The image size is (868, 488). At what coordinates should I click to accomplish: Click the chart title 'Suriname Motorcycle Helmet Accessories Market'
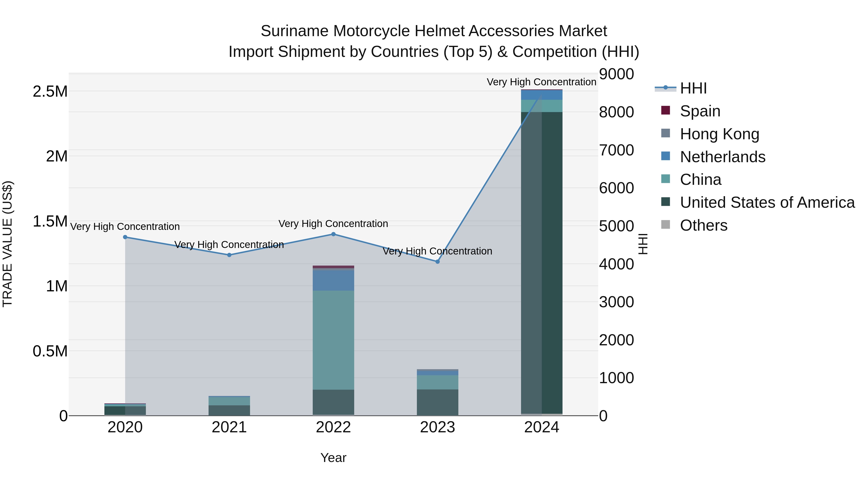pos(434,31)
